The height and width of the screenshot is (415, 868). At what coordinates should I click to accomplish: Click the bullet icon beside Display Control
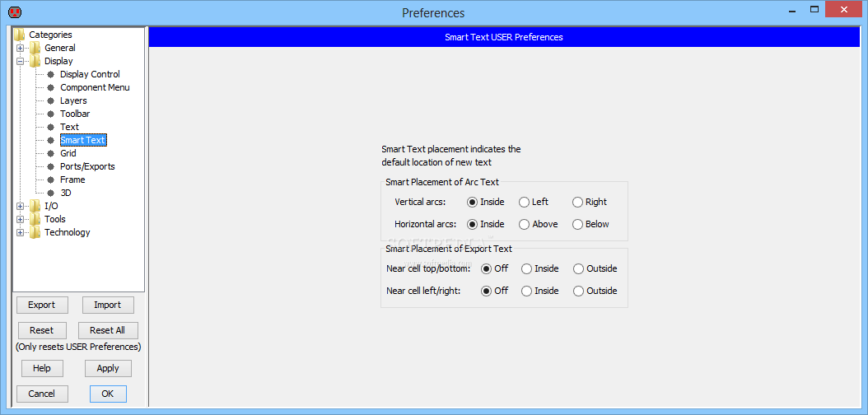pos(51,74)
